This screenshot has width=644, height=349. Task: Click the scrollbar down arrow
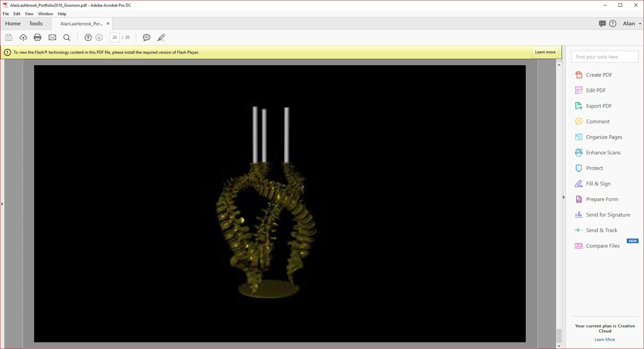click(x=559, y=346)
